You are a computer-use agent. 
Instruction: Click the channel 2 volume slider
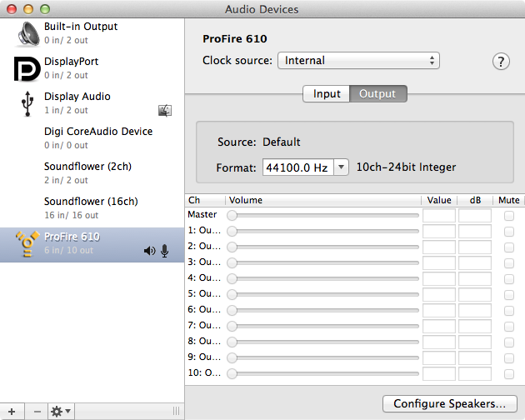coord(322,247)
